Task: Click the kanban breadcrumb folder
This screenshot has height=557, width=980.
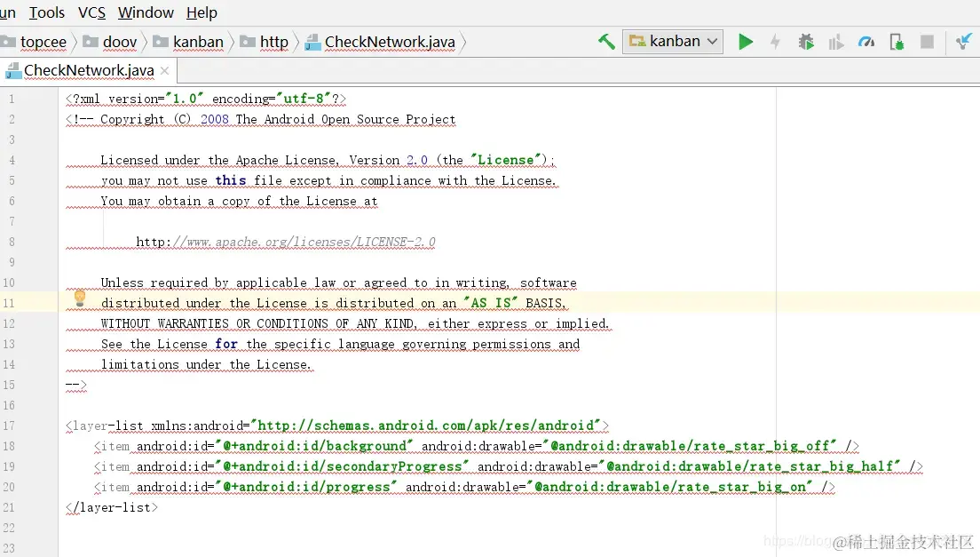Action: coord(189,42)
